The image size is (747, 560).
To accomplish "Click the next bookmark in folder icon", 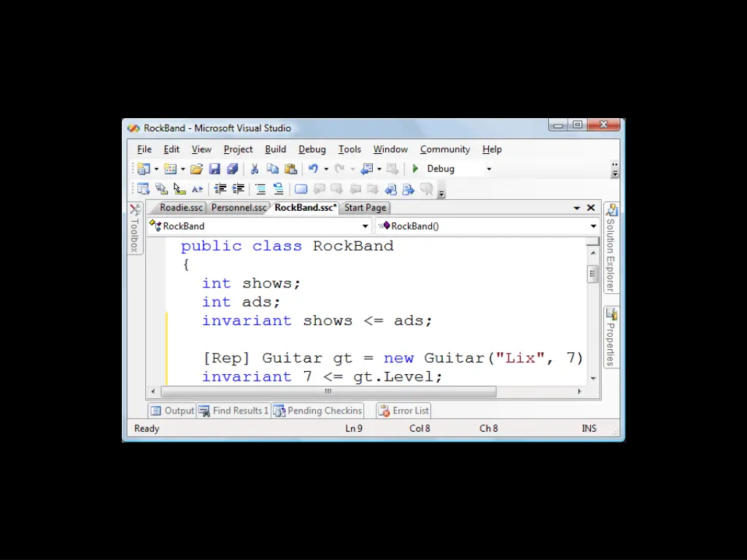I will pyautogui.click(x=373, y=189).
